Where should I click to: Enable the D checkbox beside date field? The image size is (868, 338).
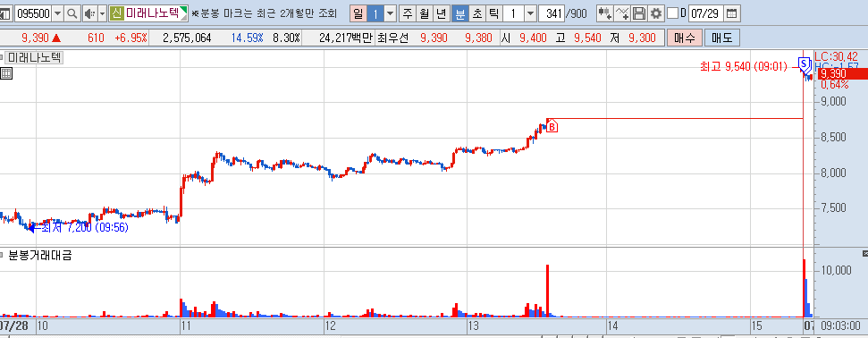click(x=672, y=13)
